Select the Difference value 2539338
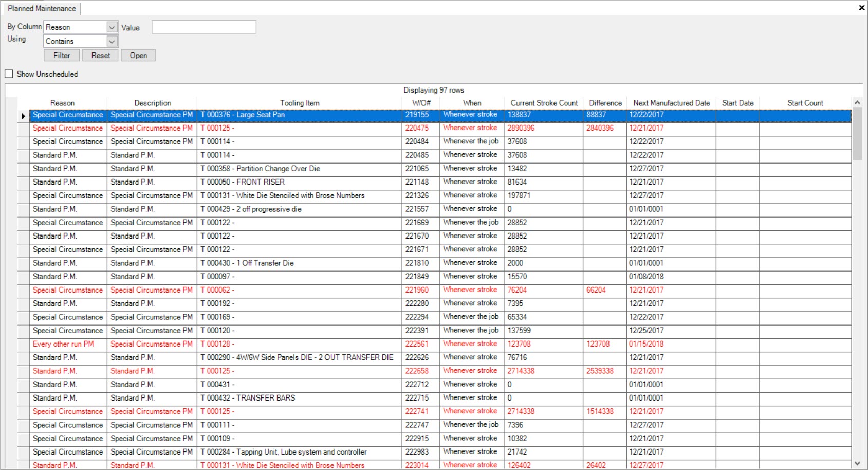 point(605,371)
